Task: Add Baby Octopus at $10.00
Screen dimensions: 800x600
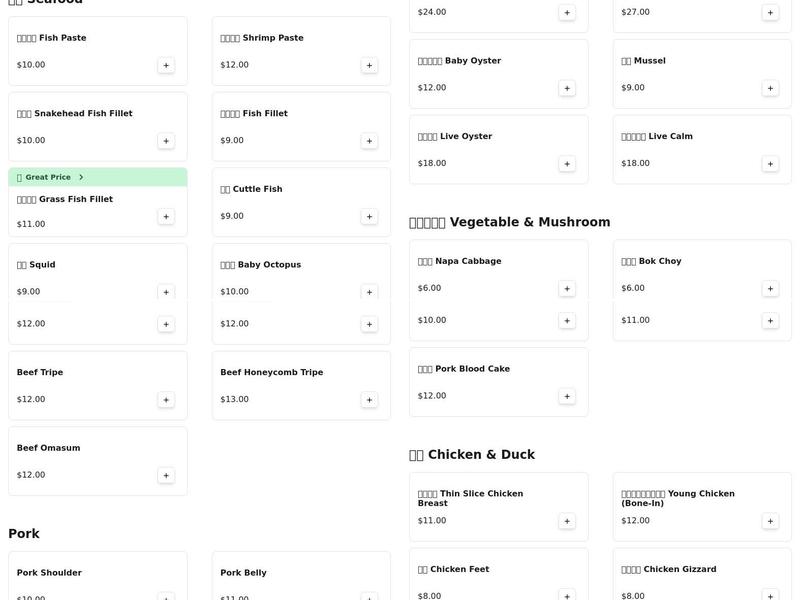Action: pyautogui.click(x=367, y=290)
